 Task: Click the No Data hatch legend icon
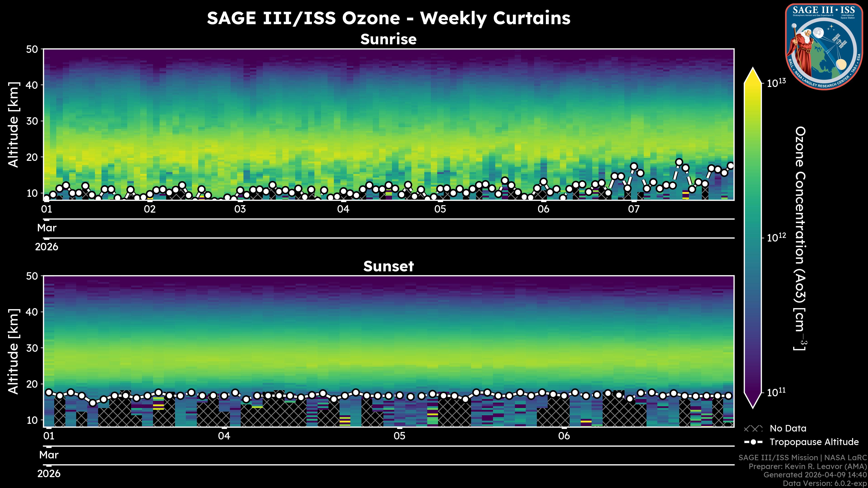[753, 429]
